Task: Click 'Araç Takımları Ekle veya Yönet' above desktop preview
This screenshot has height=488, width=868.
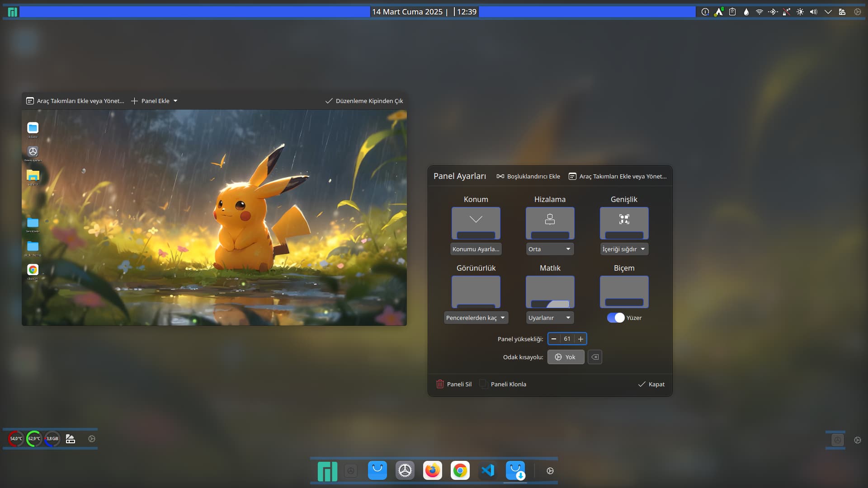Action: (x=75, y=101)
